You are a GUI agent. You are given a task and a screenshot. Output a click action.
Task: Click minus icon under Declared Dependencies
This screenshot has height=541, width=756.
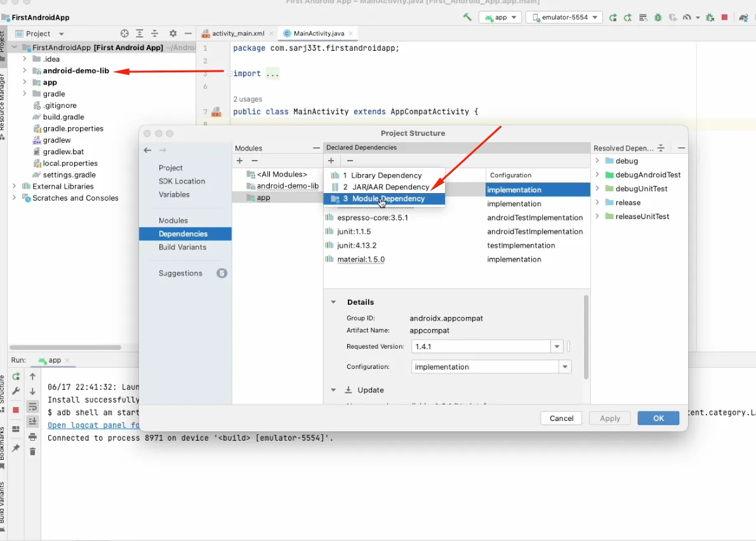tap(350, 161)
